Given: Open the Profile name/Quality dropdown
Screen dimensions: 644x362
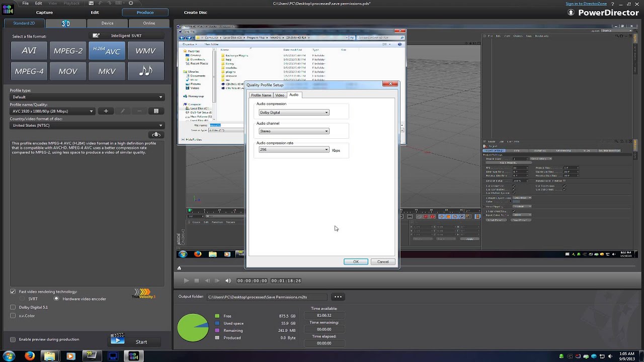Looking at the screenshot, I should (52, 111).
